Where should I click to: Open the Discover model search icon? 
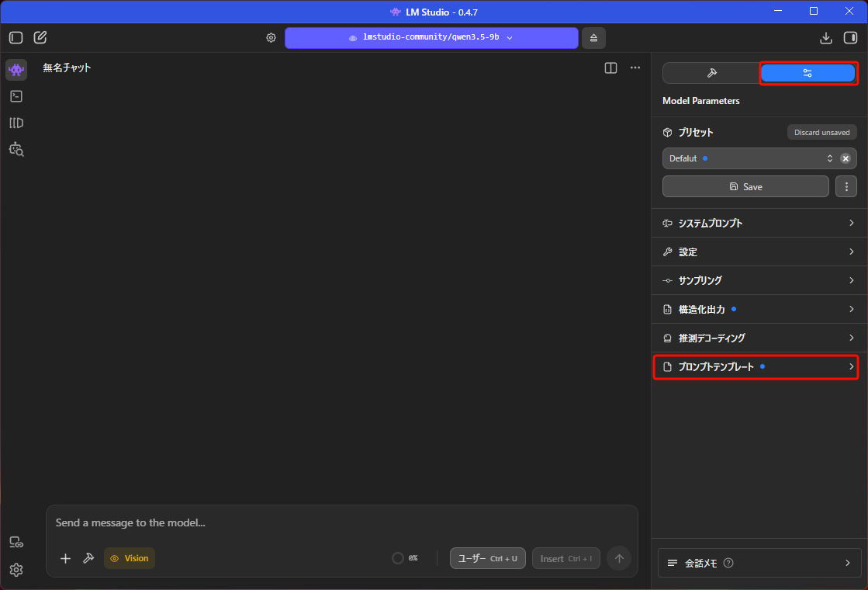(x=16, y=150)
